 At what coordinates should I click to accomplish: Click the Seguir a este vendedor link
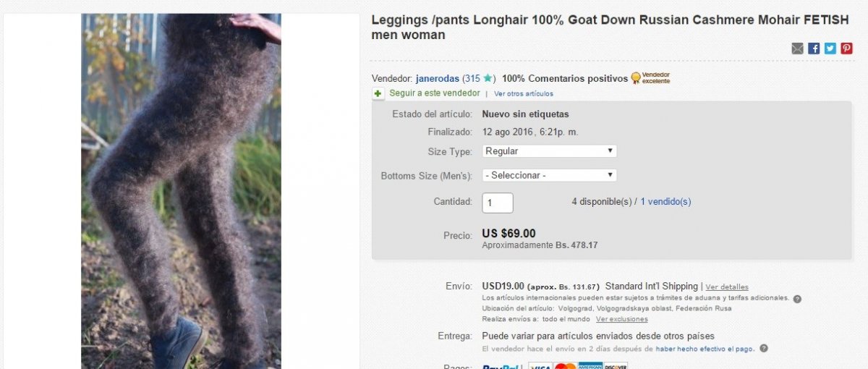[434, 93]
